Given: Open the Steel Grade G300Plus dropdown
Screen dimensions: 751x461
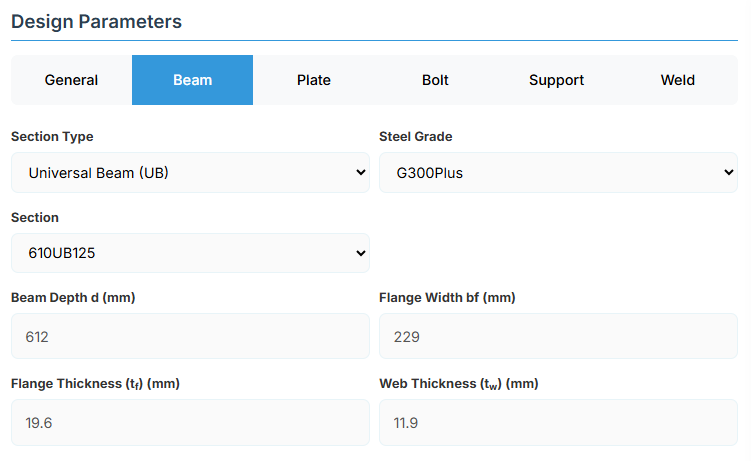Looking at the screenshot, I should coord(558,173).
